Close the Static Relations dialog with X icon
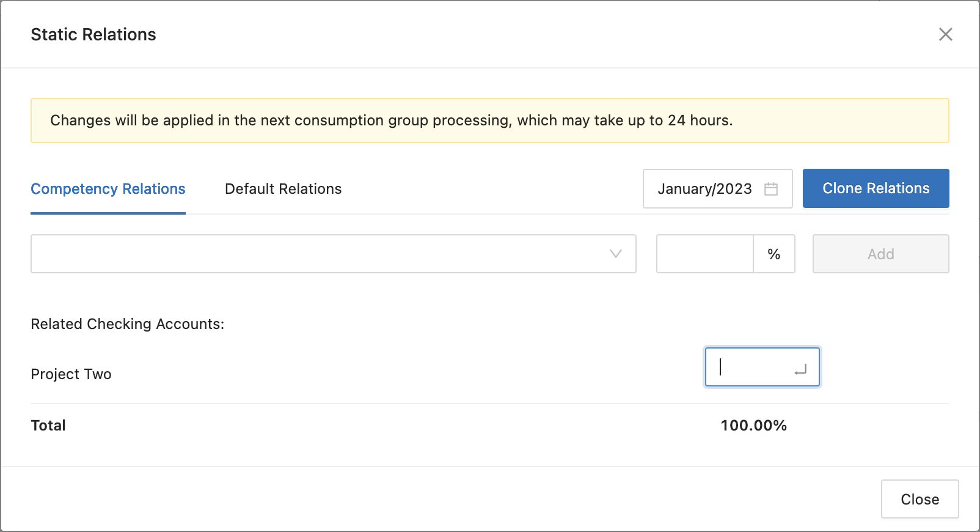Screen dimensions: 980x532 click(x=945, y=34)
